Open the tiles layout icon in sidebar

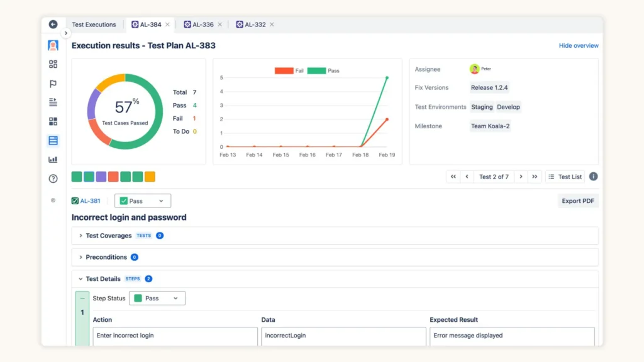click(53, 121)
